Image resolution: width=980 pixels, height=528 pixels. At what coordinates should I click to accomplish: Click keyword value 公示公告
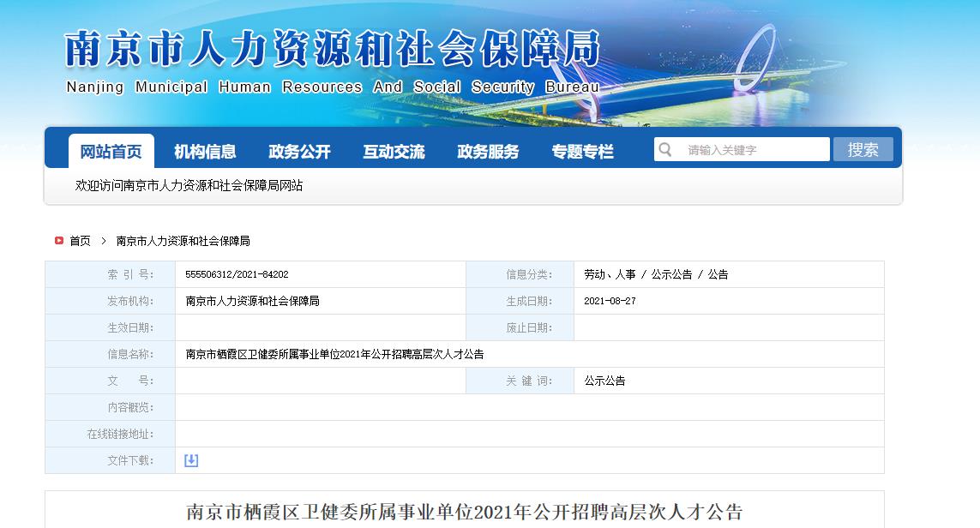pyautogui.click(x=604, y=381)
